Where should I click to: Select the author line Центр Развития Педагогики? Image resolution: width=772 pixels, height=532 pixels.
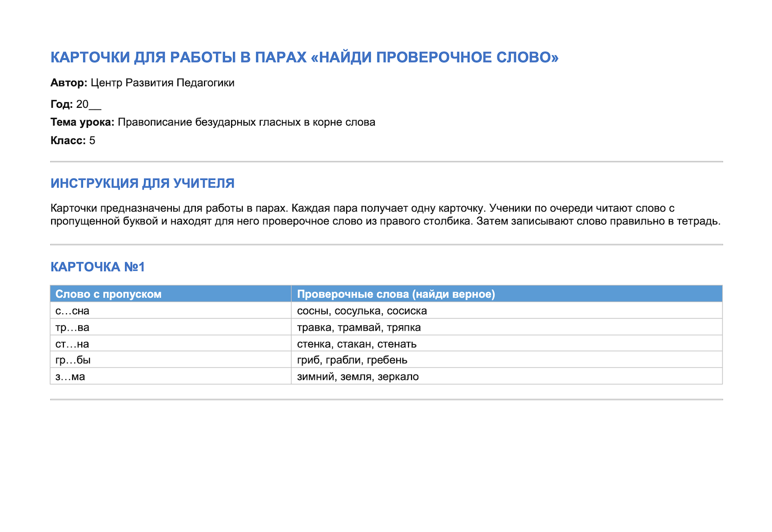(x=162, y=83)
